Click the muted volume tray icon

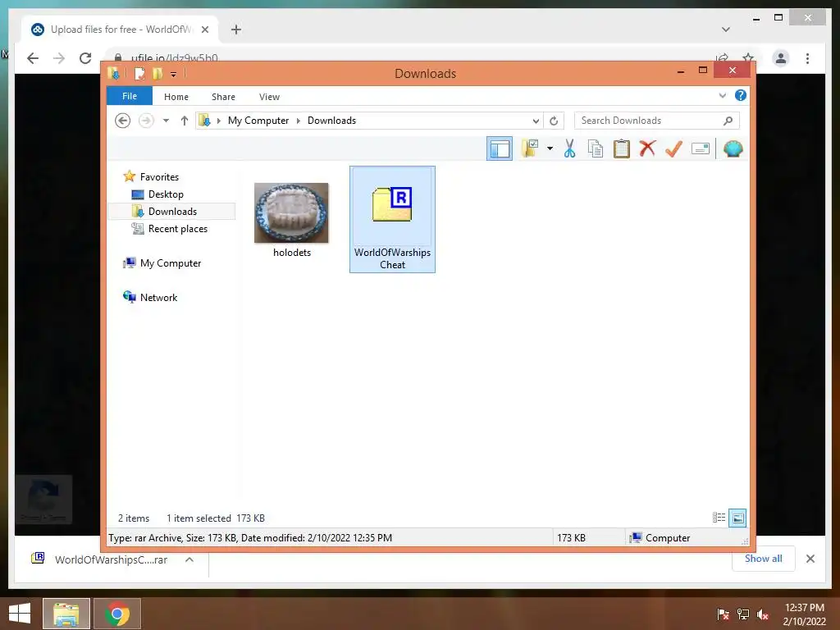click(762, 614)
